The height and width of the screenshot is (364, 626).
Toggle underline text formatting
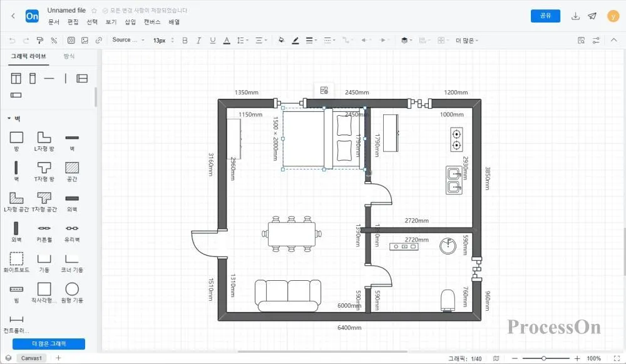point(212,40)
